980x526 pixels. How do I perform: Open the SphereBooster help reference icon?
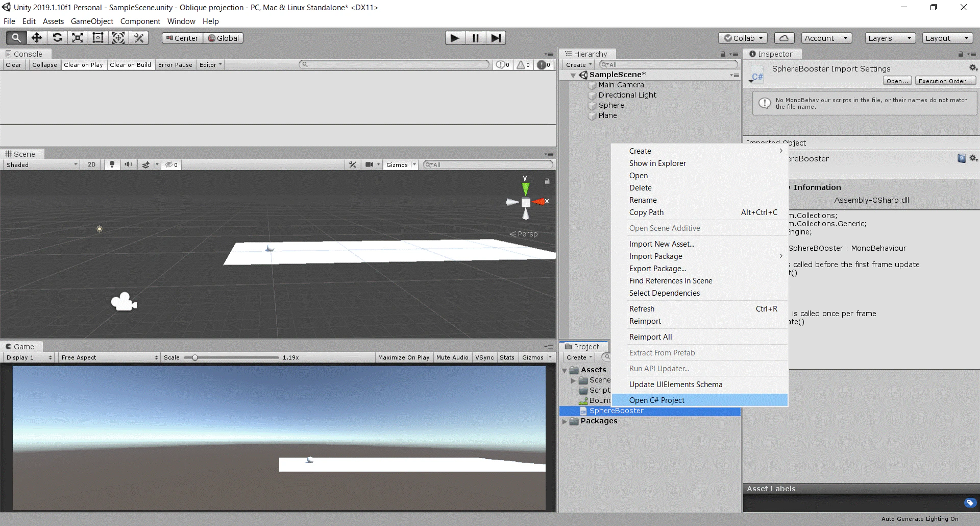click(x=962, y=158)
